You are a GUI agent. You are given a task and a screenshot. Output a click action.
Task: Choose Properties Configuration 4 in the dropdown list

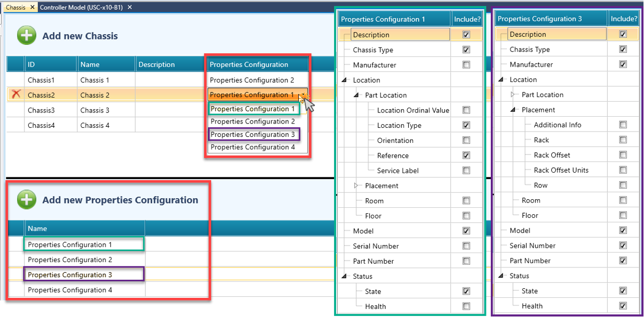[x=252, y=147]
